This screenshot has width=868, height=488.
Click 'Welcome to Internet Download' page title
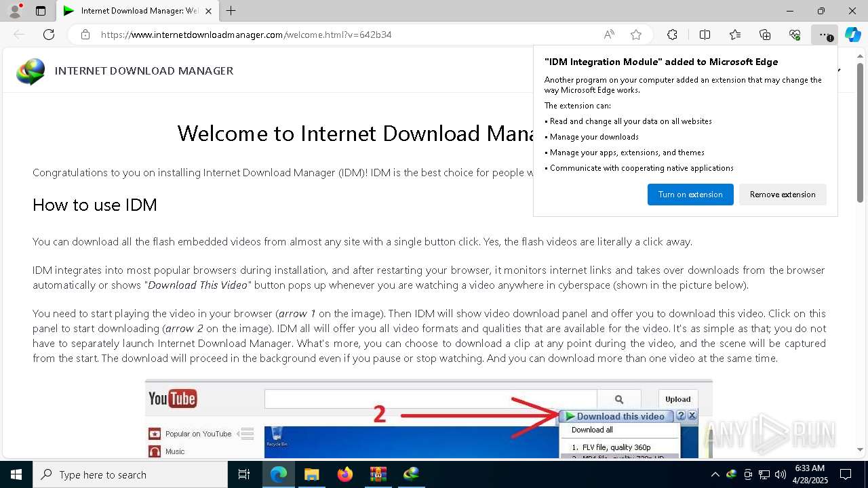click(355, 134)
